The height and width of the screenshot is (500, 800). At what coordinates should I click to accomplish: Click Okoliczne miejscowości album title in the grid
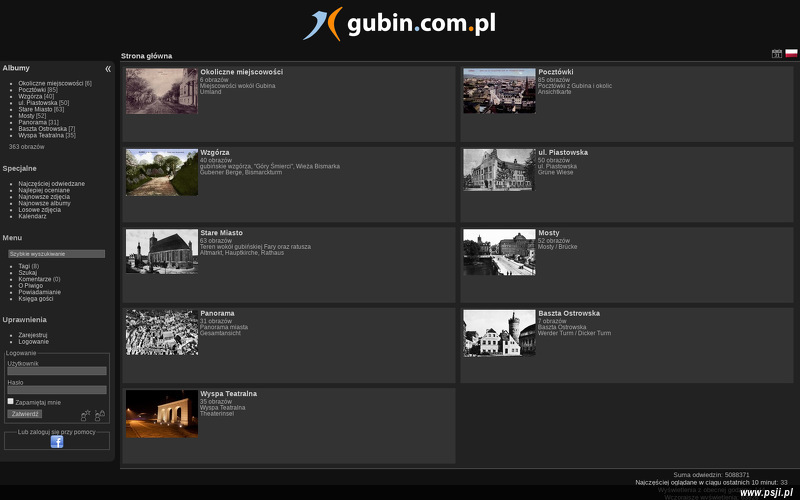[x=241, y=72]
